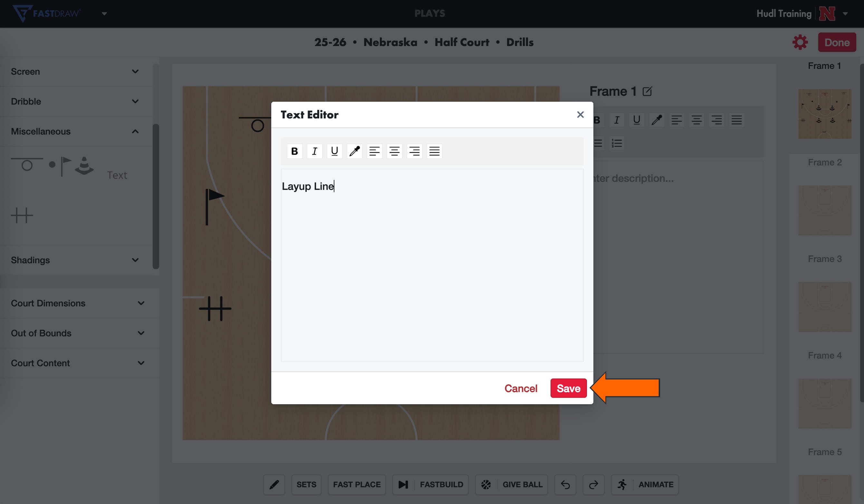Viewport: 864px width, 504px height.
Task: Select the flag item in Miscellaneous
Action: 66,166
